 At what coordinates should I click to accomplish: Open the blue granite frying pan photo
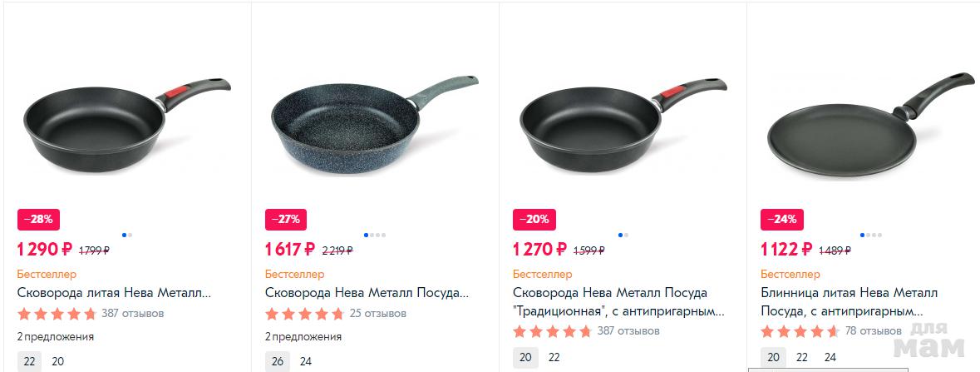click(x=374, y=122)
